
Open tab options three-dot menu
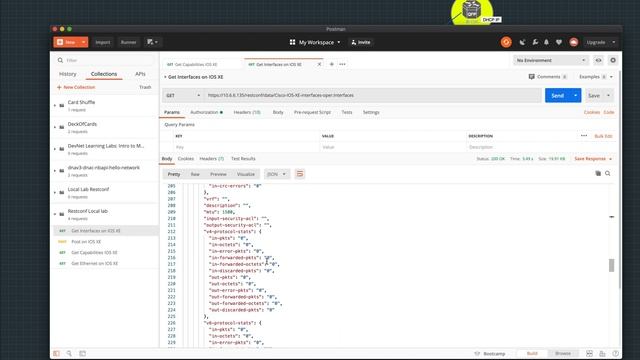click(342, 64)
